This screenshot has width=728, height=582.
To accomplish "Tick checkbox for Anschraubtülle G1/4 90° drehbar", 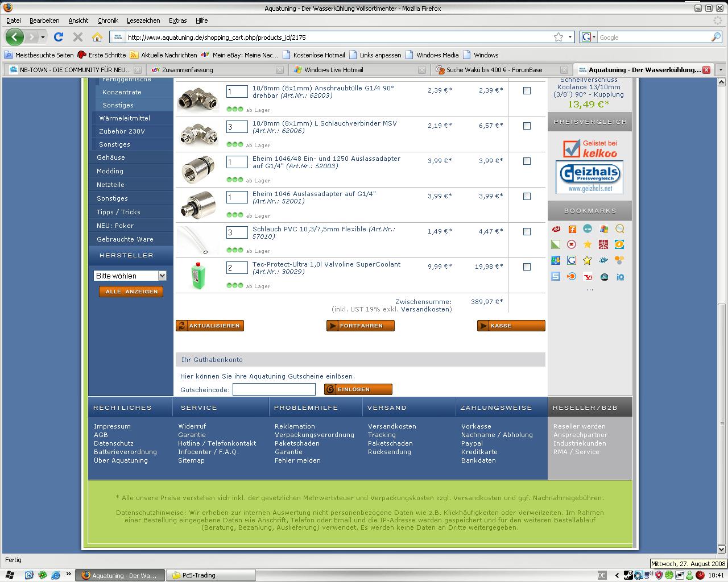I will click(527, 90).
